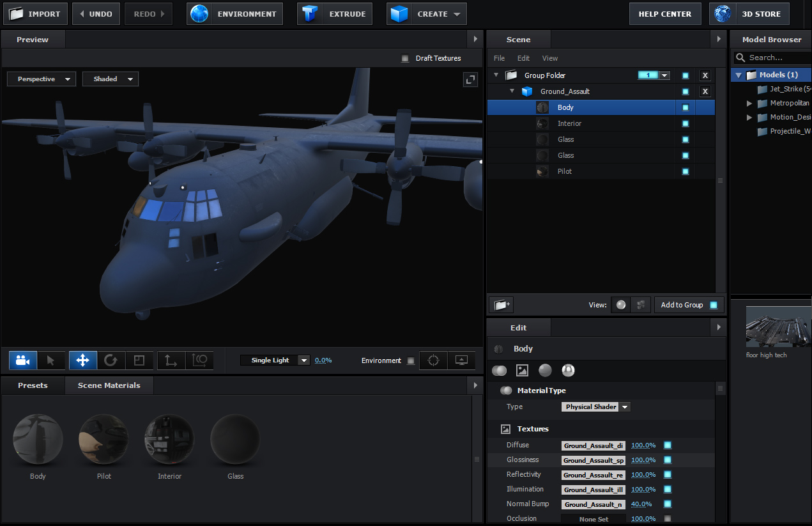Select the Pilot material sphere thumbnail

(103, 438)
